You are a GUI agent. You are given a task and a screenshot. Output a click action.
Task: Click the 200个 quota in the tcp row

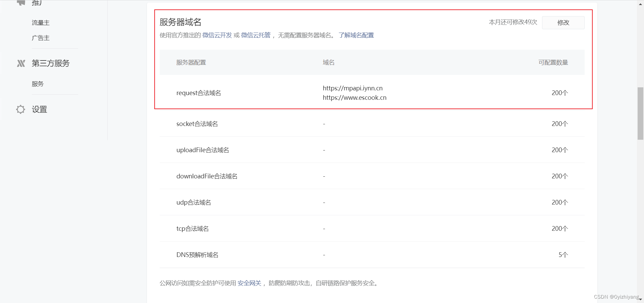(560, 229)
